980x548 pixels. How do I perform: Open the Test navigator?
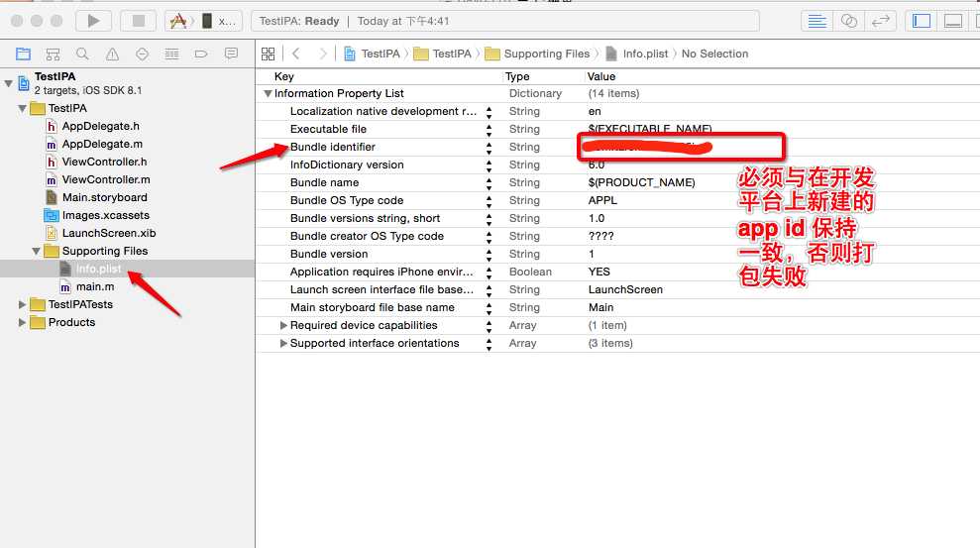point(142,54)
